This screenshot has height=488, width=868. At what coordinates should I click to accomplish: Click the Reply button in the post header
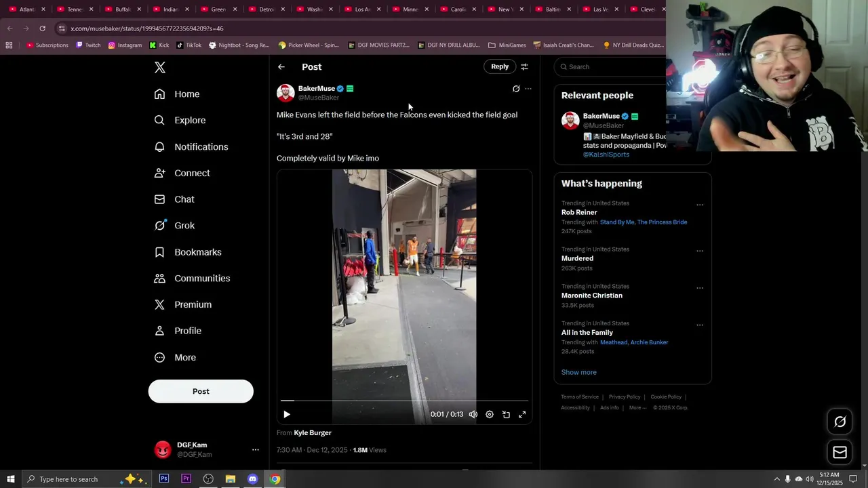(500, 66)
